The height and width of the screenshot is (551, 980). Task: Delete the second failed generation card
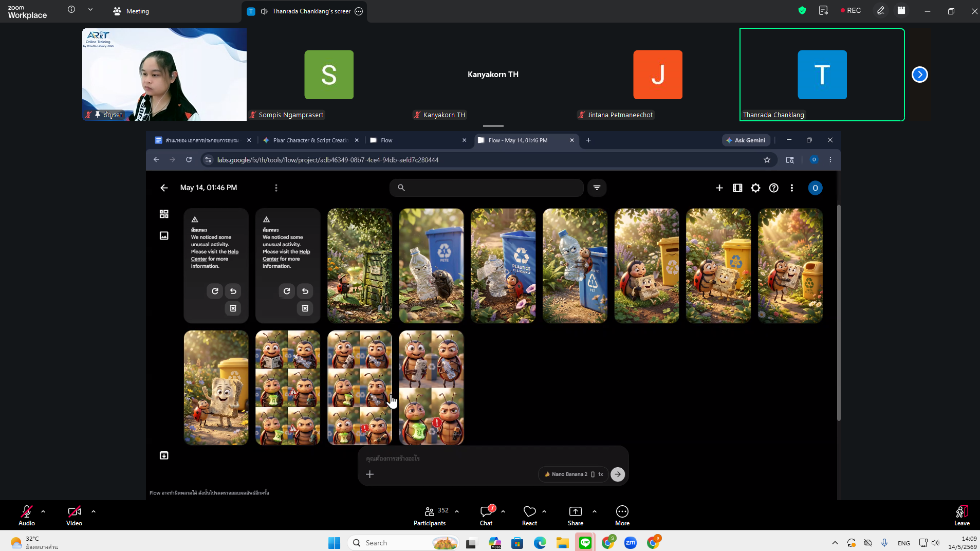305,308
